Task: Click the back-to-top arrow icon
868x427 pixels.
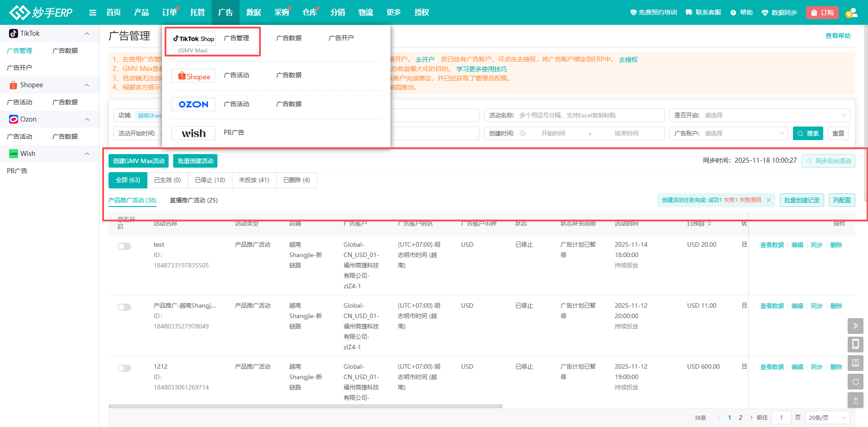Action: pyautogui.click(x=855, y=400)
